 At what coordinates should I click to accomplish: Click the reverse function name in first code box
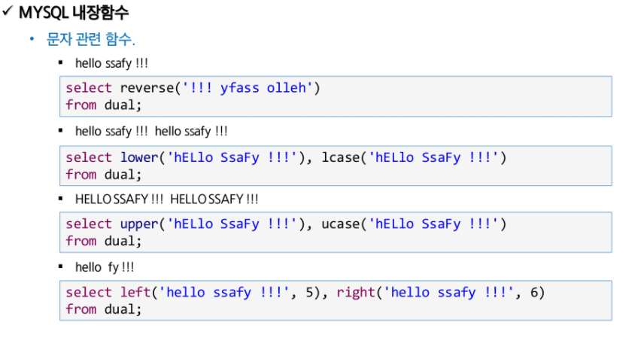147,87
